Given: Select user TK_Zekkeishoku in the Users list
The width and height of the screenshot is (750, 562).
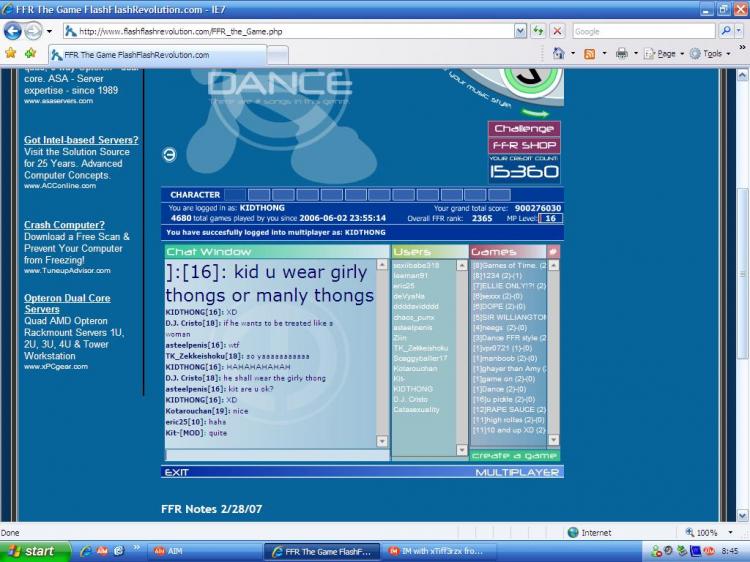Looking at the screenshot, I should point(420,348).
